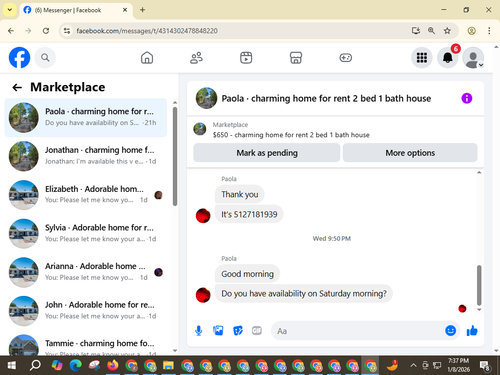Image resolution: width=500 pixels, height=375 pixels.
Task: Click the voice clip microphone icon
Action: (199, 331)
